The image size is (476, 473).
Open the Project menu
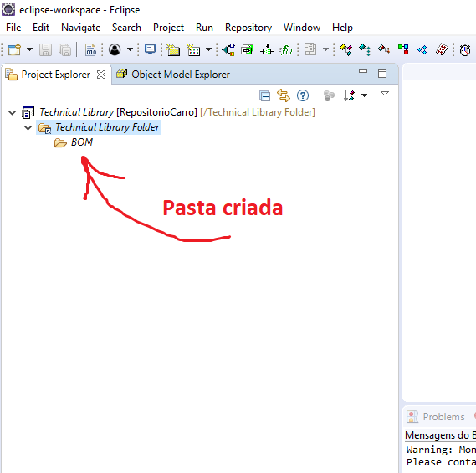coord(168,28)
